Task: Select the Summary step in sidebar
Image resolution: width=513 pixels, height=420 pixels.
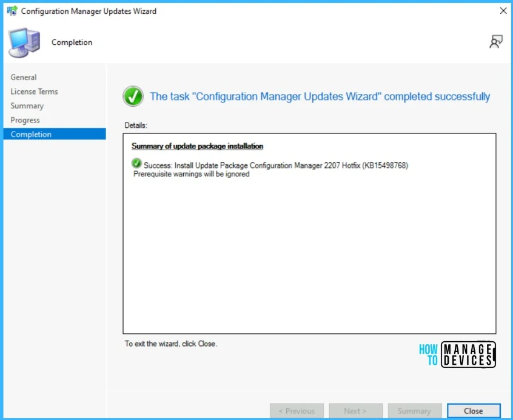Action: [27, 106]
